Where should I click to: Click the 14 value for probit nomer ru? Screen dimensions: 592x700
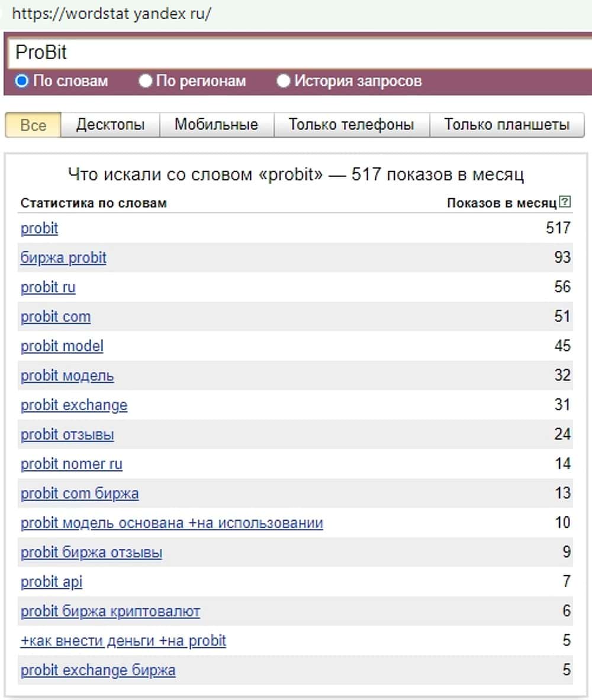562,463
